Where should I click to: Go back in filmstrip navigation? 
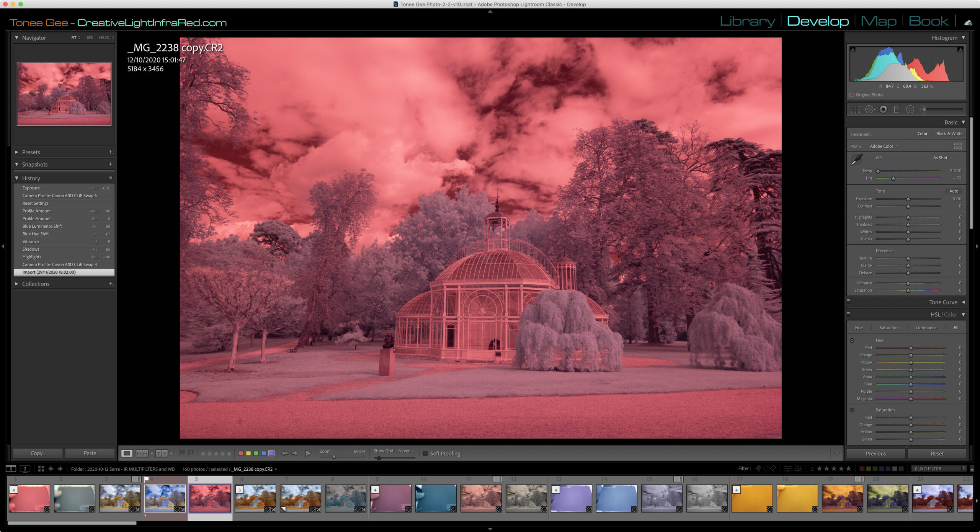51,469
